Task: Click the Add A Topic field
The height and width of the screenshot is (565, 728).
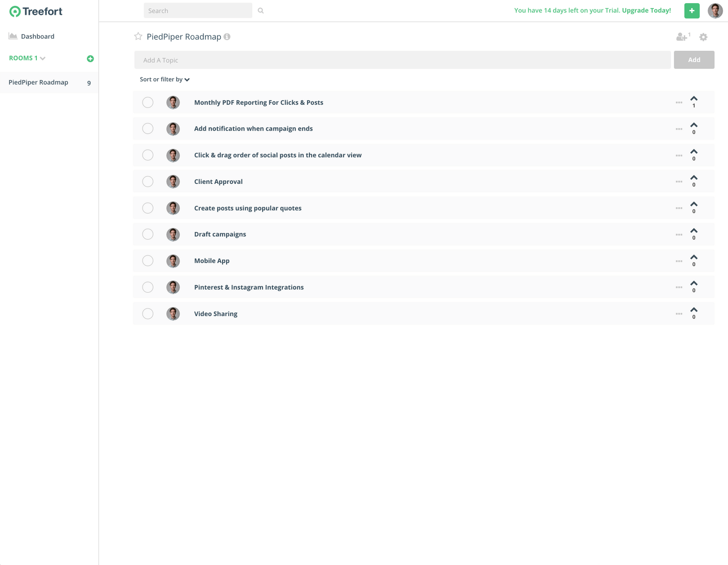Action: (402, 60)
